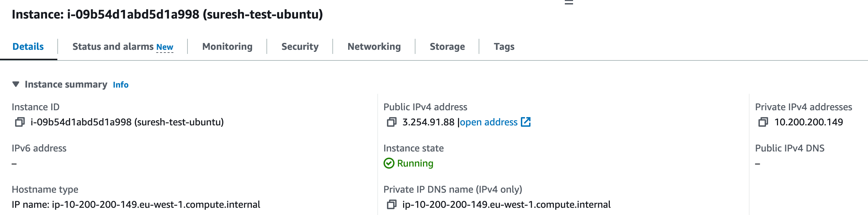Viewport: 868px width, 215px height.
Task: Click the open address link
Action: (489, 122)
